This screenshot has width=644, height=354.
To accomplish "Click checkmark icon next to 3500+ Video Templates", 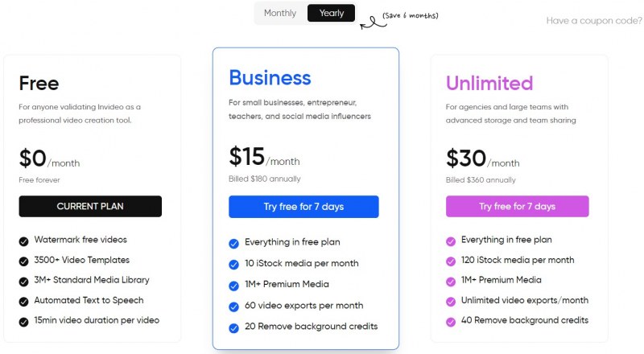I will tap(24, 261).
